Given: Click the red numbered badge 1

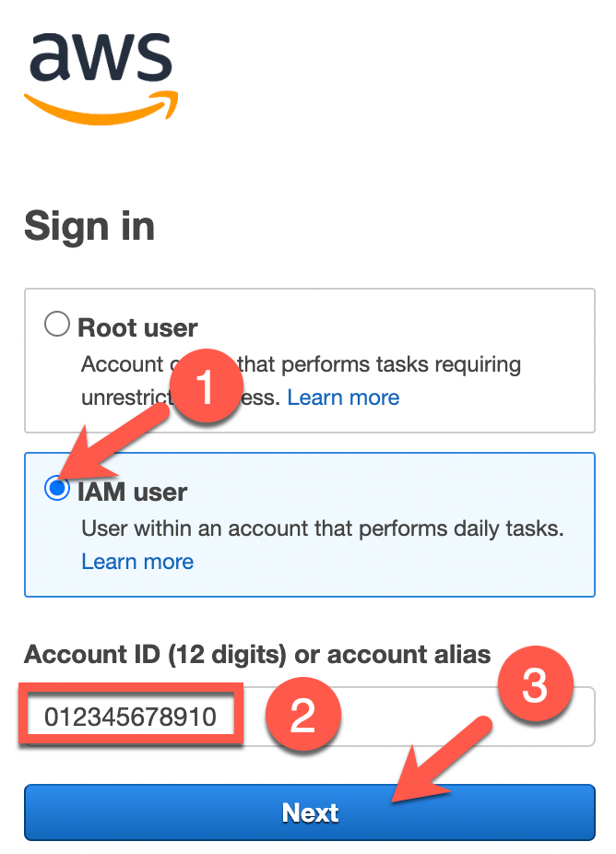Looking at the screenshot, I should point(207,385).
